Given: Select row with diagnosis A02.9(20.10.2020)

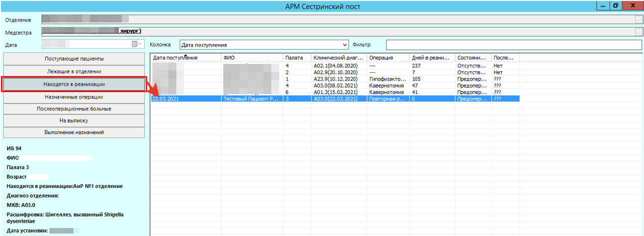Looking at the screenshot, I should coord(335,72).
